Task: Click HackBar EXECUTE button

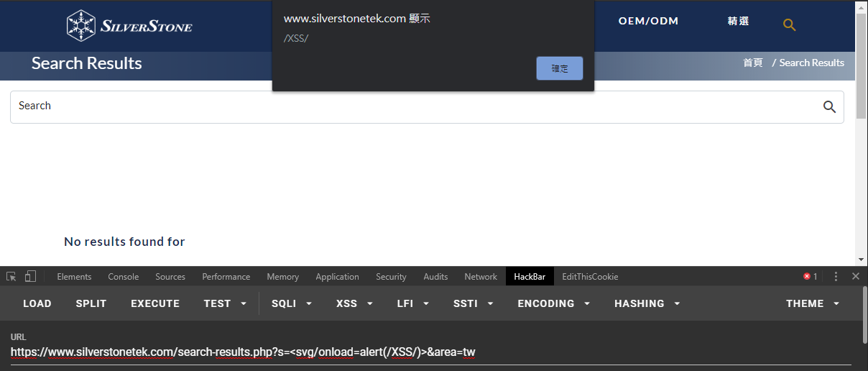Action: (x=155, y=303)
